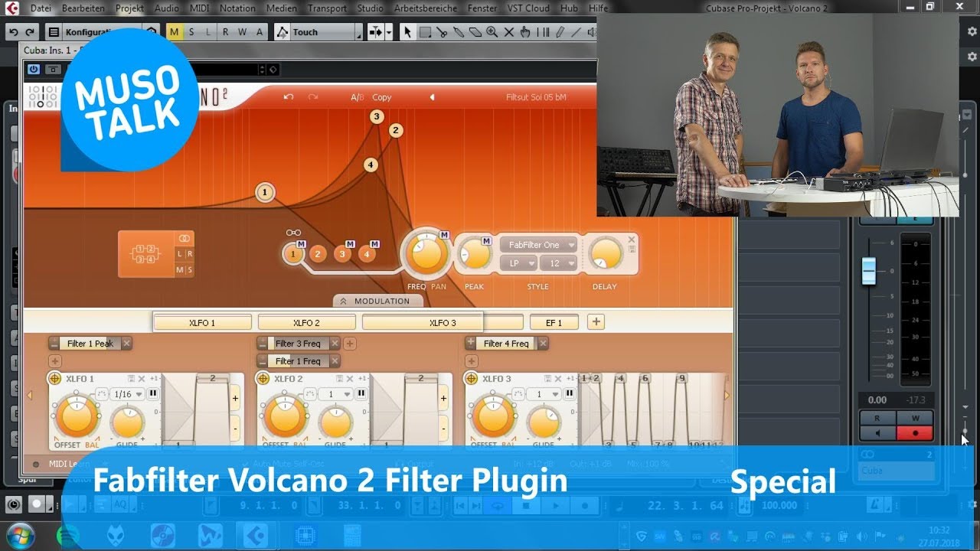Select the Play hand tool
980x551 pixels.
(x=525, y=32)
